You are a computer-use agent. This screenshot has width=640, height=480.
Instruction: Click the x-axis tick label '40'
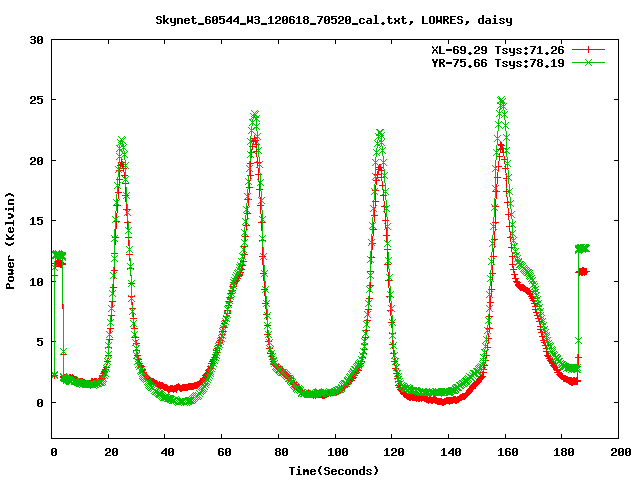[168, 452]
